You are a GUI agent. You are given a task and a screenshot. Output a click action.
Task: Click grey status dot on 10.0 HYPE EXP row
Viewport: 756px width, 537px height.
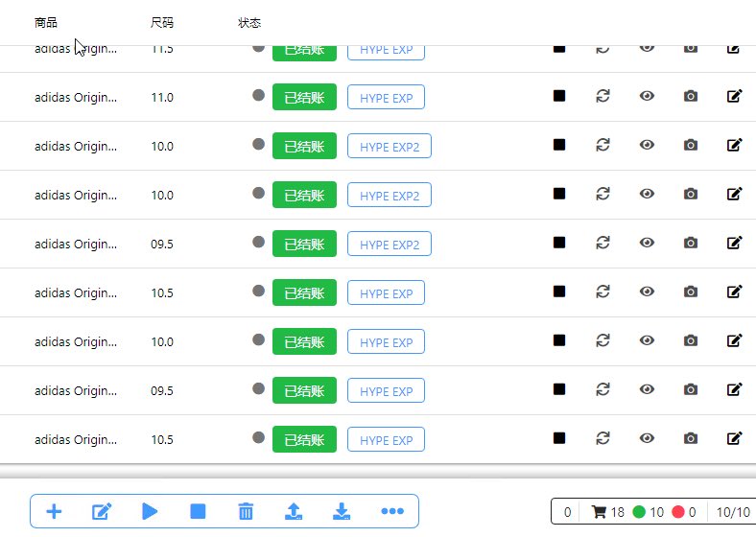[258, 339]
